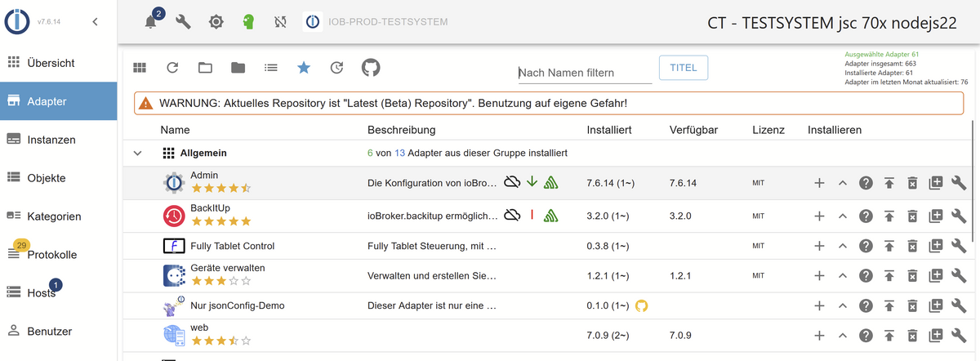980x361 pixels.
Task: Click the Name column header
Action: point(175,130)
